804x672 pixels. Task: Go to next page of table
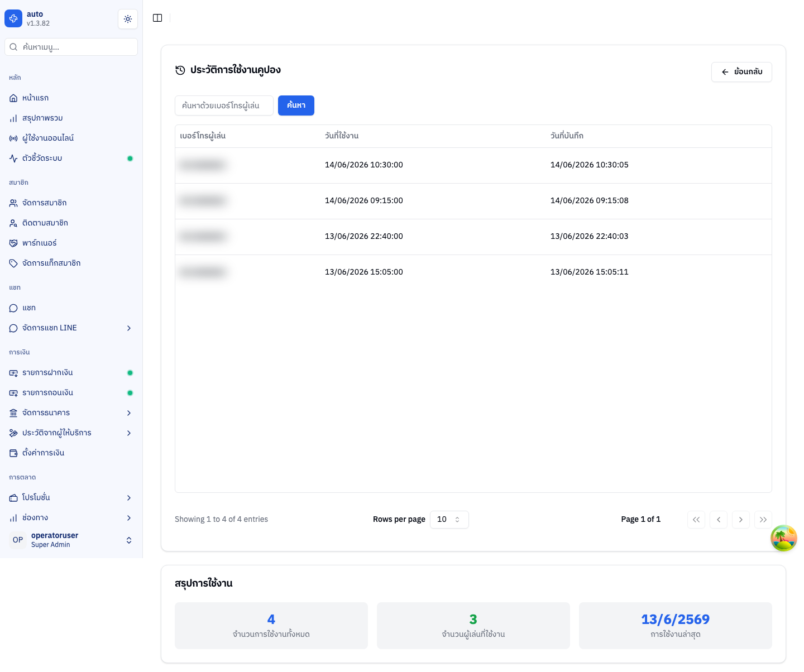[741, 520]
